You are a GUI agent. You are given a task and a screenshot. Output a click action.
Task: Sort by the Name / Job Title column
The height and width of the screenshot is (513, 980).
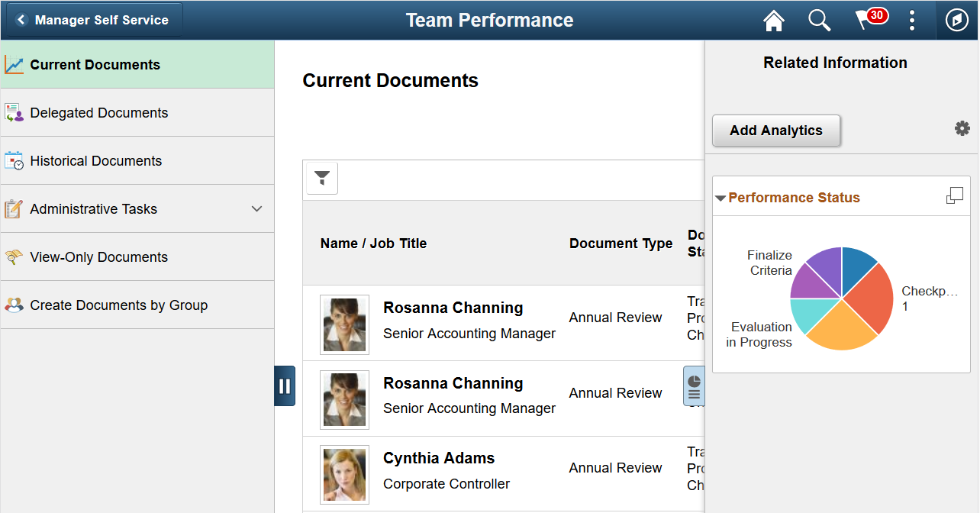pos(373,244)
